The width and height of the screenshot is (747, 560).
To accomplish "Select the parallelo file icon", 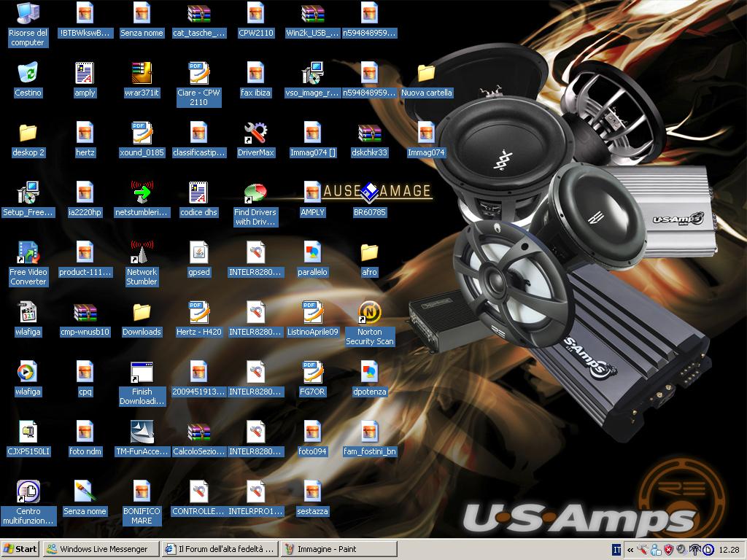I will [x=312, y=259].
